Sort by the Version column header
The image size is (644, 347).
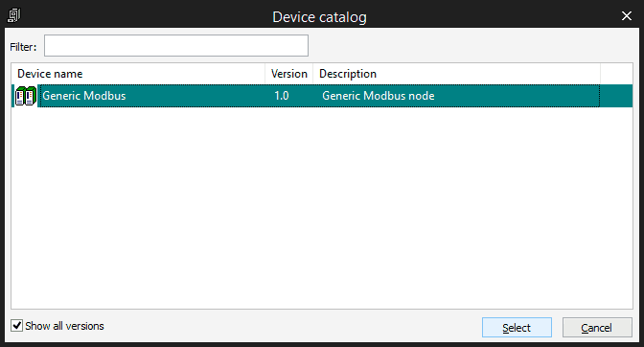coord(289,74)
